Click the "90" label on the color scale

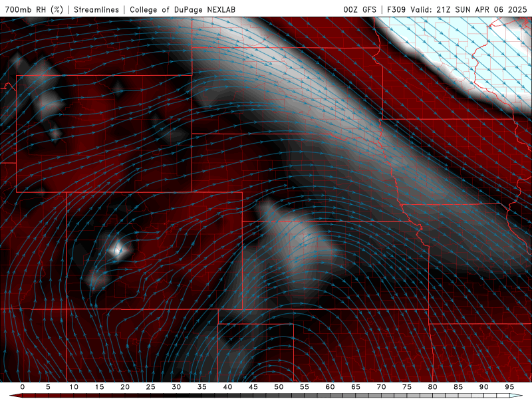click(484, 387)
